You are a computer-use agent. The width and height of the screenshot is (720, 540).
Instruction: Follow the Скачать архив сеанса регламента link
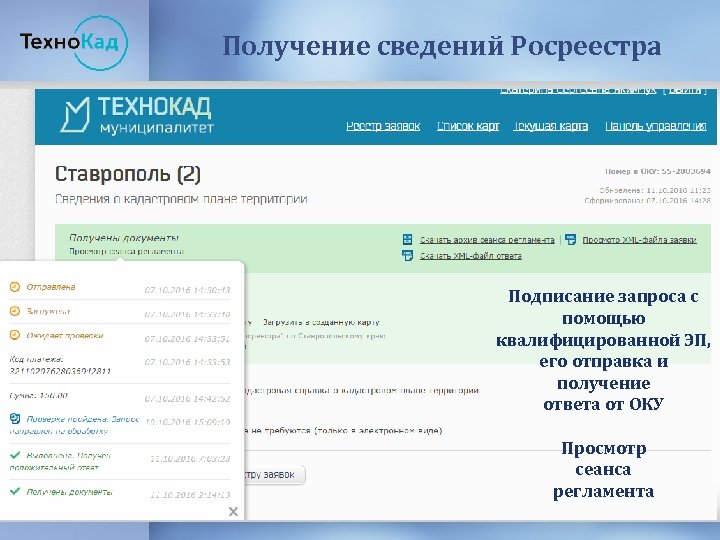[487, 240]
